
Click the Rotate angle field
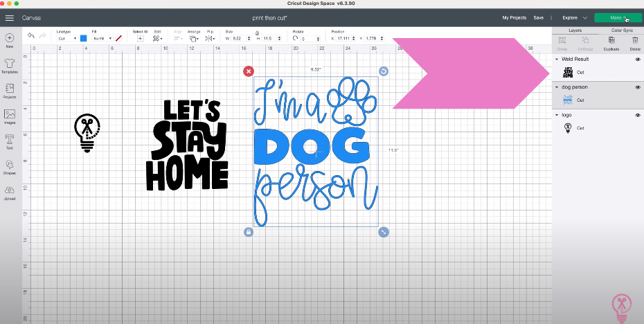click(308, 39)
